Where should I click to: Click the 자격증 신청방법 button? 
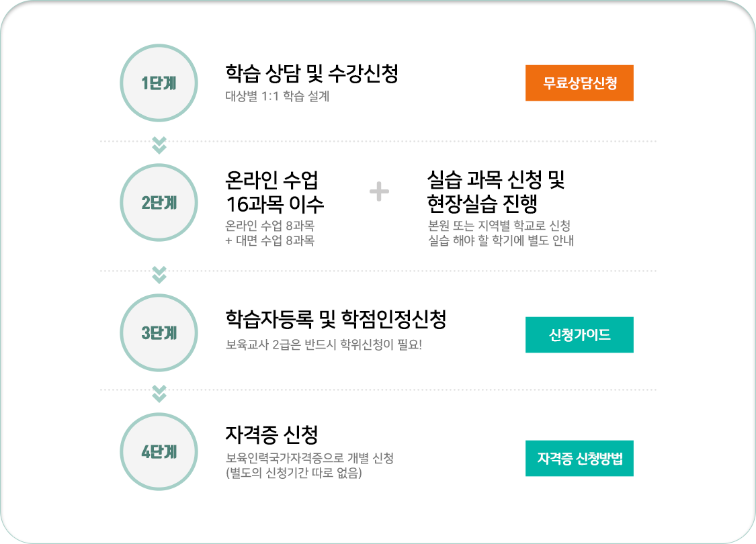(579, 459)
